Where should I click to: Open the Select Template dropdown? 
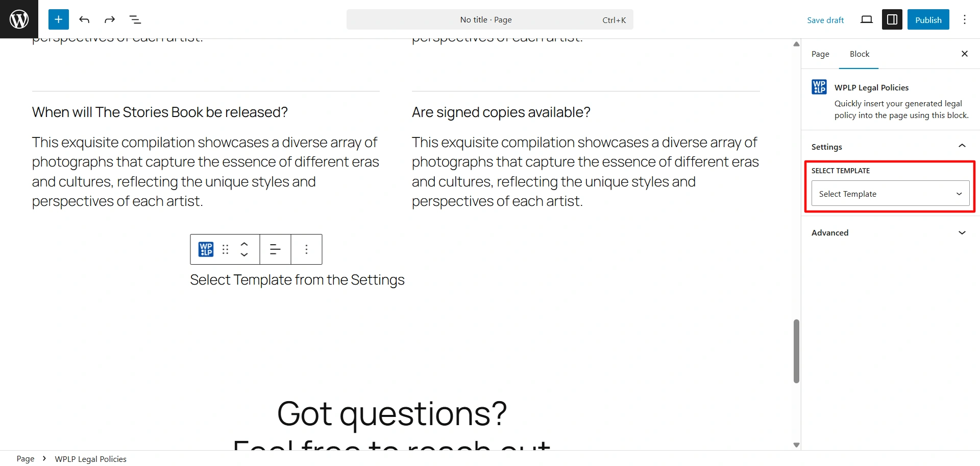click(x=889, y=193)
